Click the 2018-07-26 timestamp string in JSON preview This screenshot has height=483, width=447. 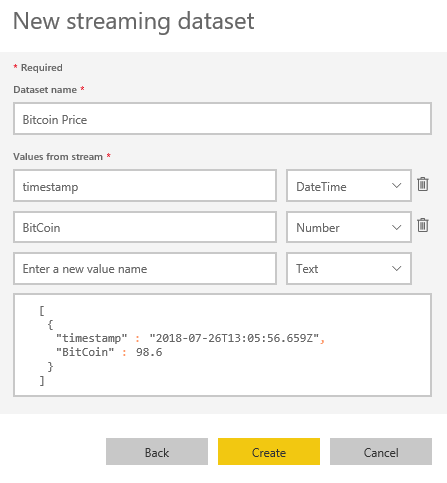pos(234,338)
